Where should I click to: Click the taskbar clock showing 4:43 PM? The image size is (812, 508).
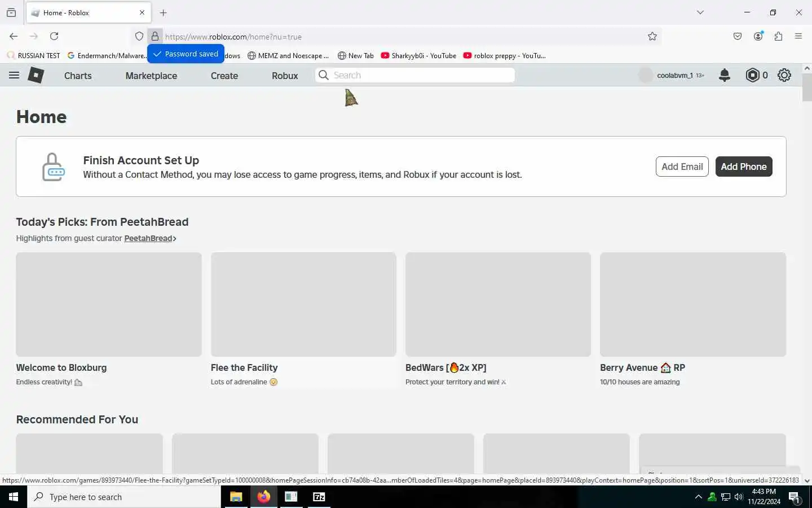[x=764, y=497]
